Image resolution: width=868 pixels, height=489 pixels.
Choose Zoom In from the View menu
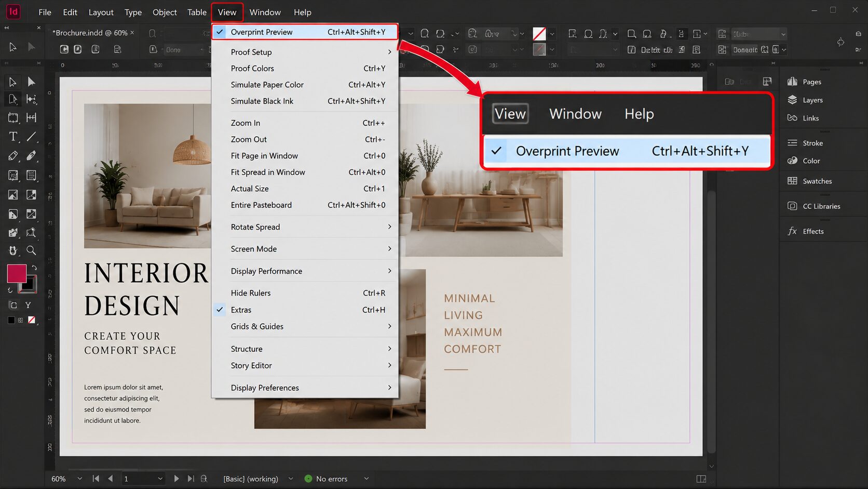305,123
